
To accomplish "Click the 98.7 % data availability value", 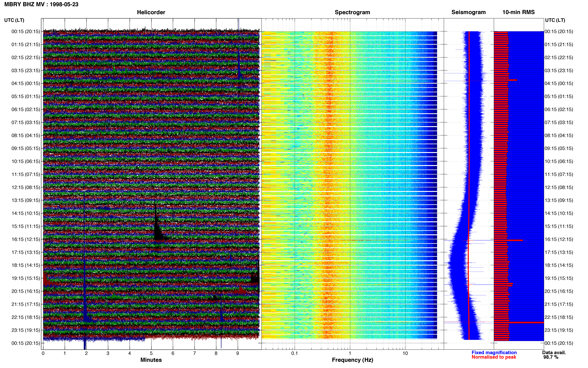I will coord(551,357).
